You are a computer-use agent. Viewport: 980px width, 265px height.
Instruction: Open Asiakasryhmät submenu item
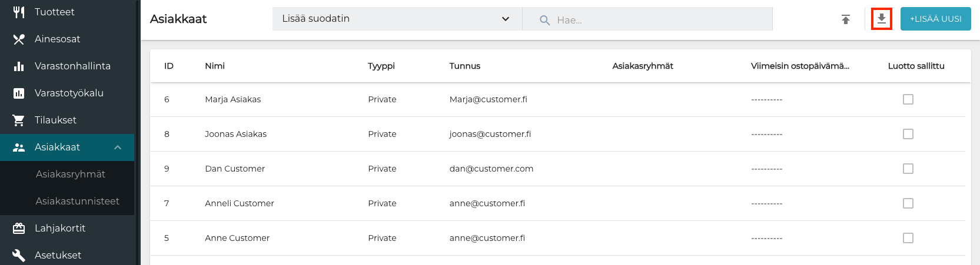click(x=71, y=174)
